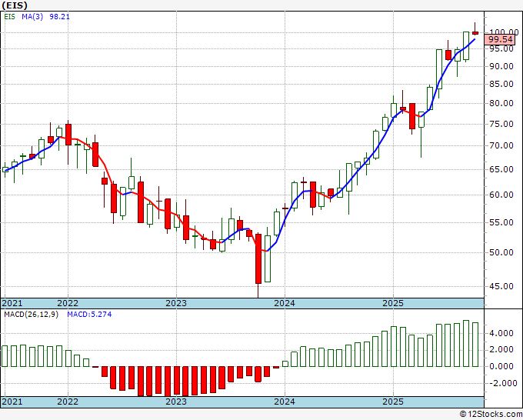Click the MACD:5.274 value label
523x420 pixels.
click(89, 315)
